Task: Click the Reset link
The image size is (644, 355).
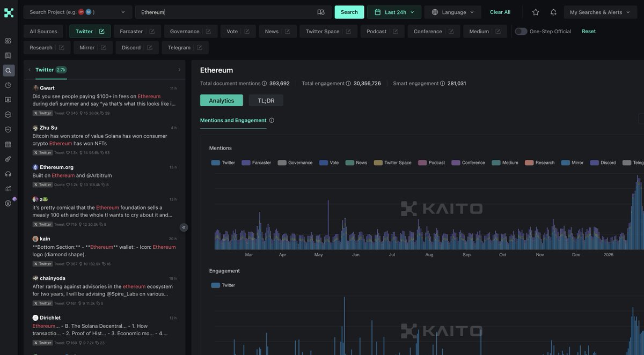Action: coord(589,31)
